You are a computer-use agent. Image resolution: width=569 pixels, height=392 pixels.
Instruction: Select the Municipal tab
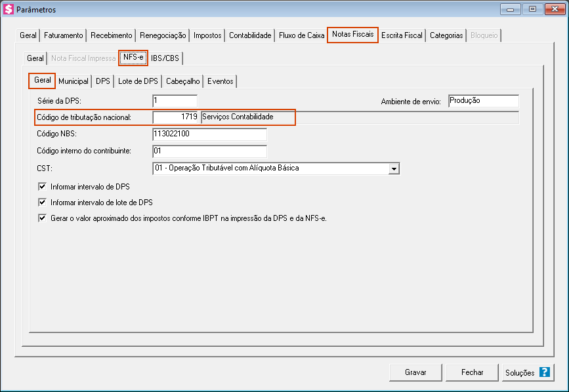[74, 81]
